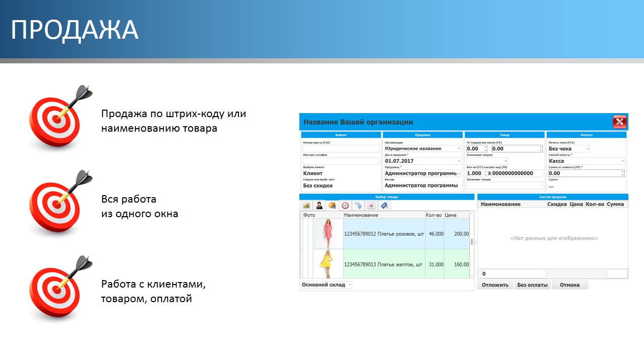Screen dimensions: 644x362
Task: Choose warehouse in Основной склад dropdown
Action: (350, 285)
